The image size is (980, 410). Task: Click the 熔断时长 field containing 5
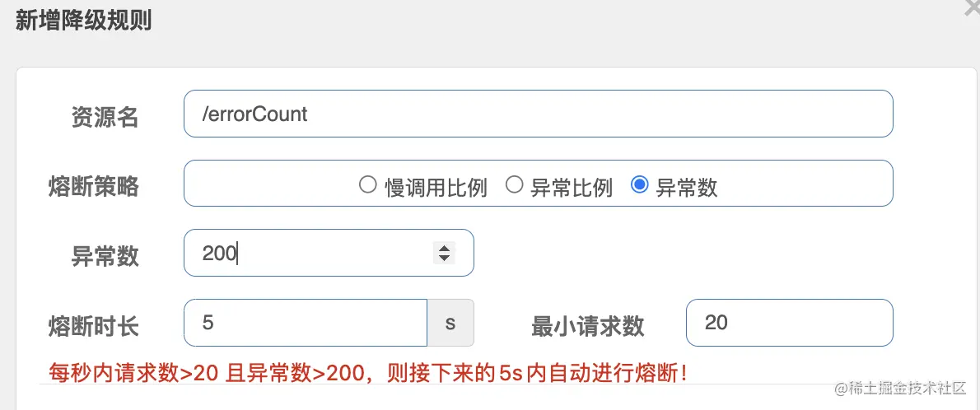coord(306,323)
